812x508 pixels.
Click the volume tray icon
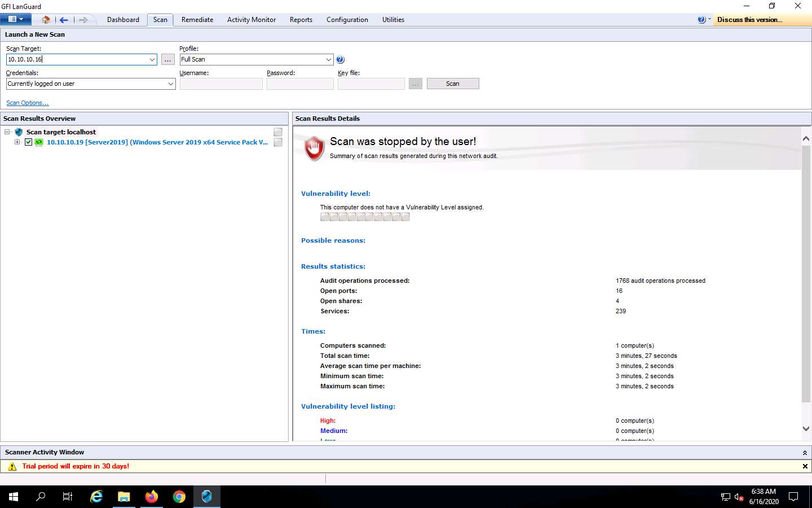pyautogui.click(x=739, y=497)
